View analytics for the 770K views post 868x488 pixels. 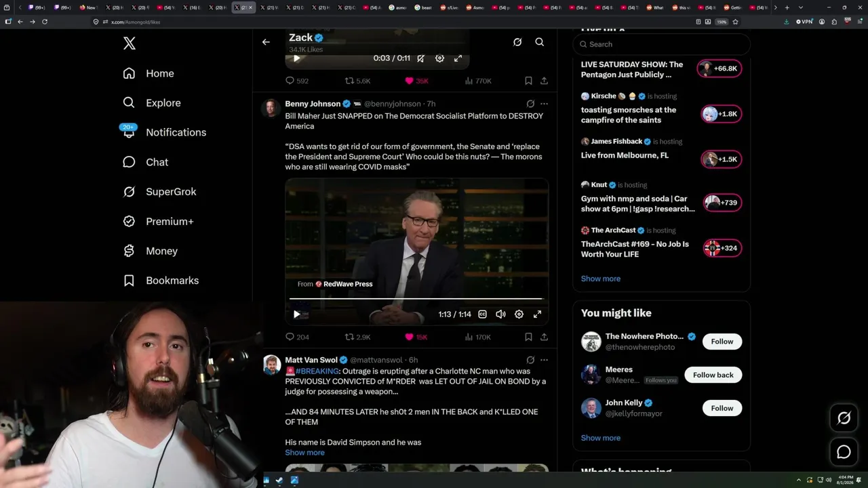pos(478,81)
